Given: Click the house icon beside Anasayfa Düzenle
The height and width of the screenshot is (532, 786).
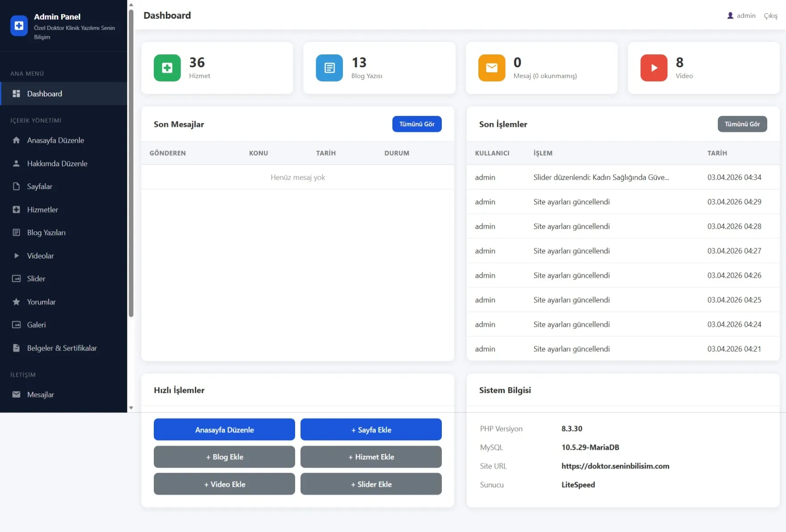Looking at the screenshot, I should (16, 140).
